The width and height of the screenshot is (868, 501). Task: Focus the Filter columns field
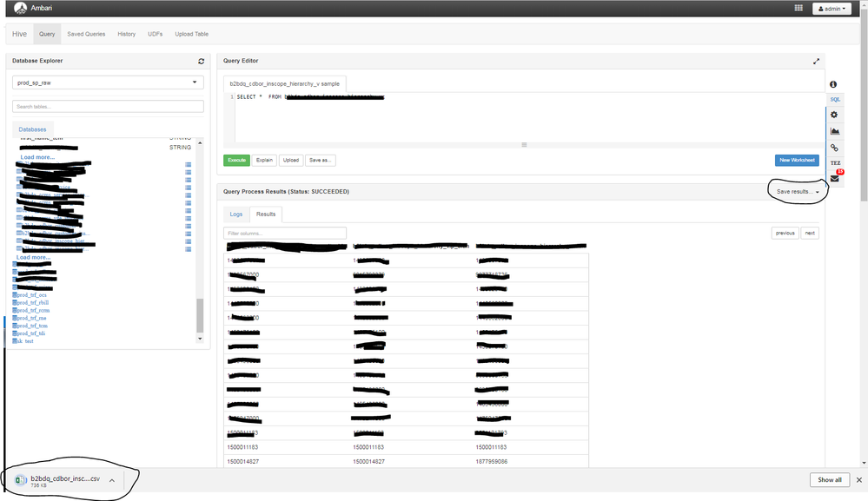point(285,234)
